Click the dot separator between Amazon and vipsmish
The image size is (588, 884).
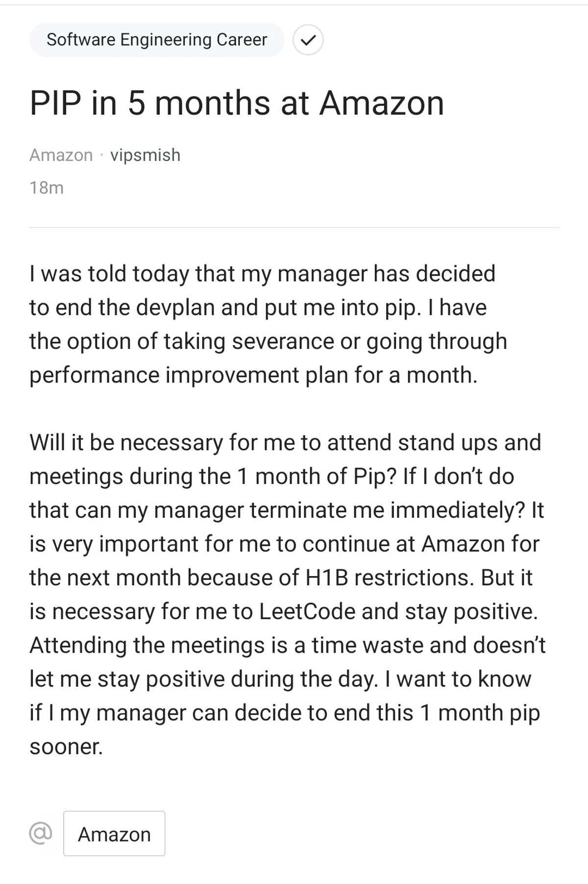point(101,155)
